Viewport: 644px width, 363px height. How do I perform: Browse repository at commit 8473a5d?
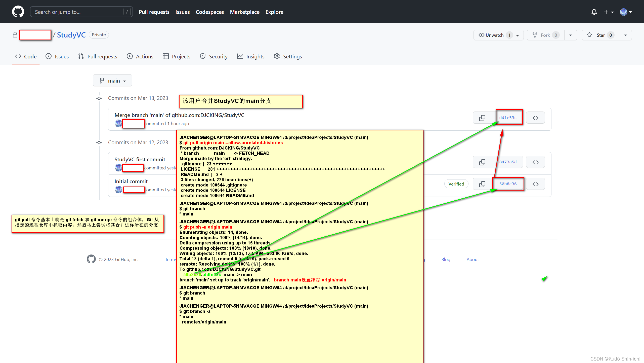(x=536, y=162)
